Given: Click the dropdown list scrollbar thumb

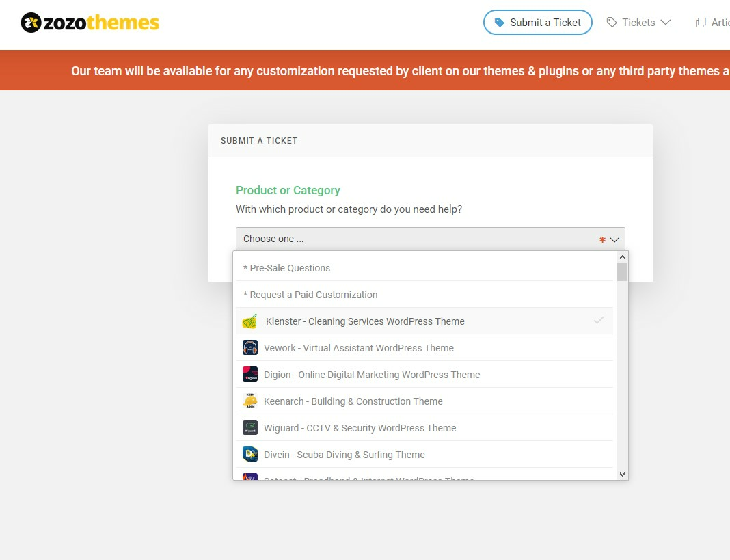Looking at the screenshot, I should (622, 272).
